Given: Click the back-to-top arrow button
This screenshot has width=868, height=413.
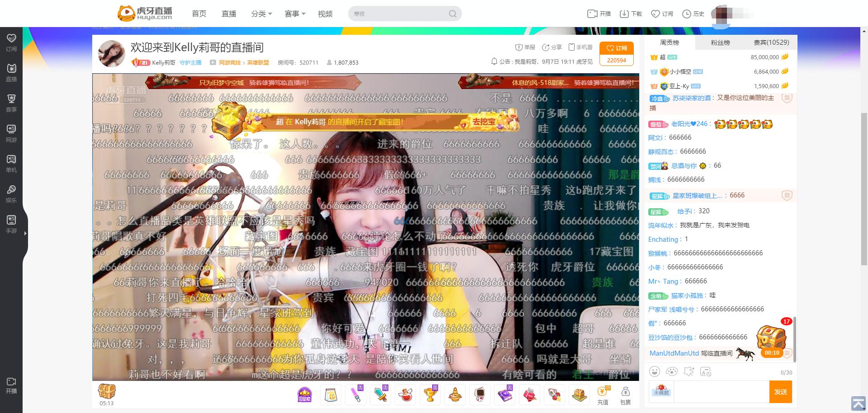Looking at the screenshot, I should tap(858, 403).
